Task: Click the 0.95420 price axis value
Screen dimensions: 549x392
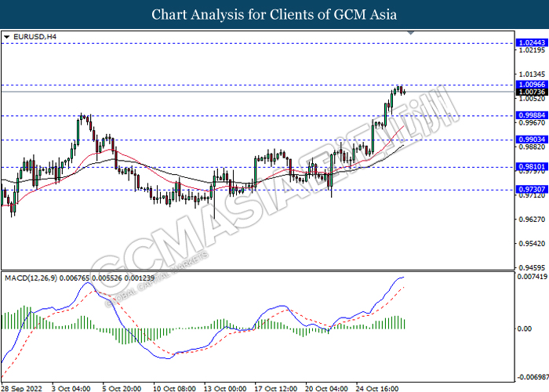Action: point(532,244)
